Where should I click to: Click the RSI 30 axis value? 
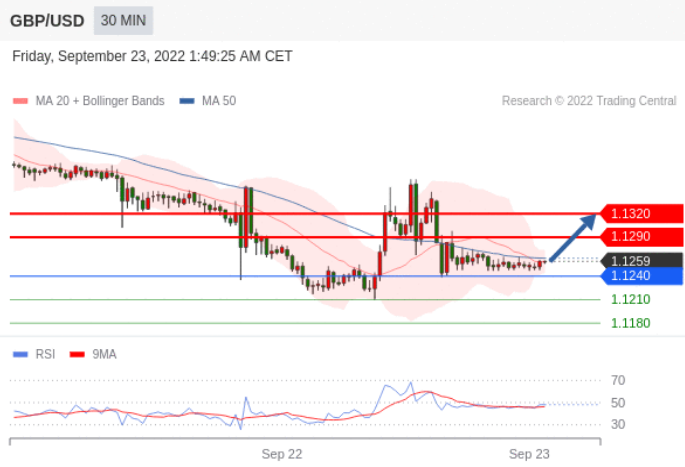coord(618,424)
